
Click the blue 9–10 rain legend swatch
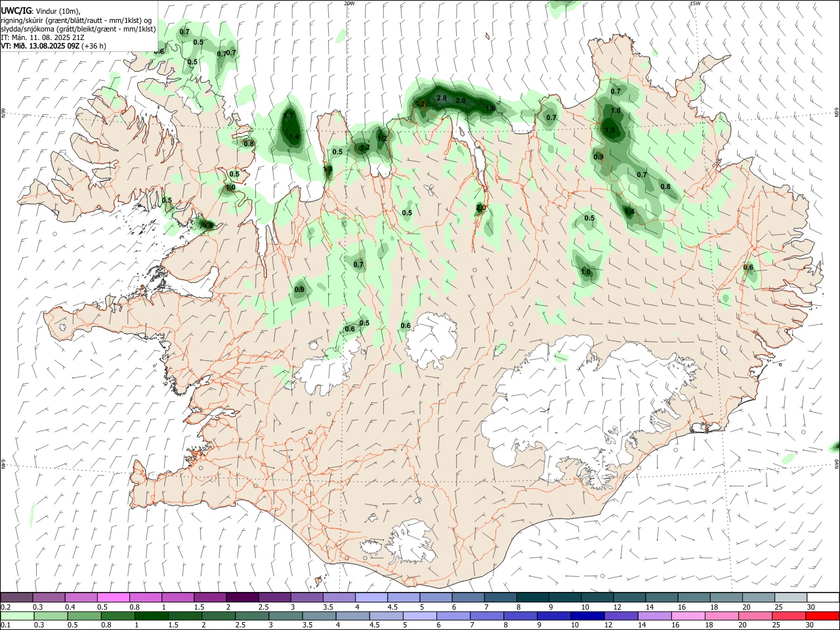click(x=554, y=616)
